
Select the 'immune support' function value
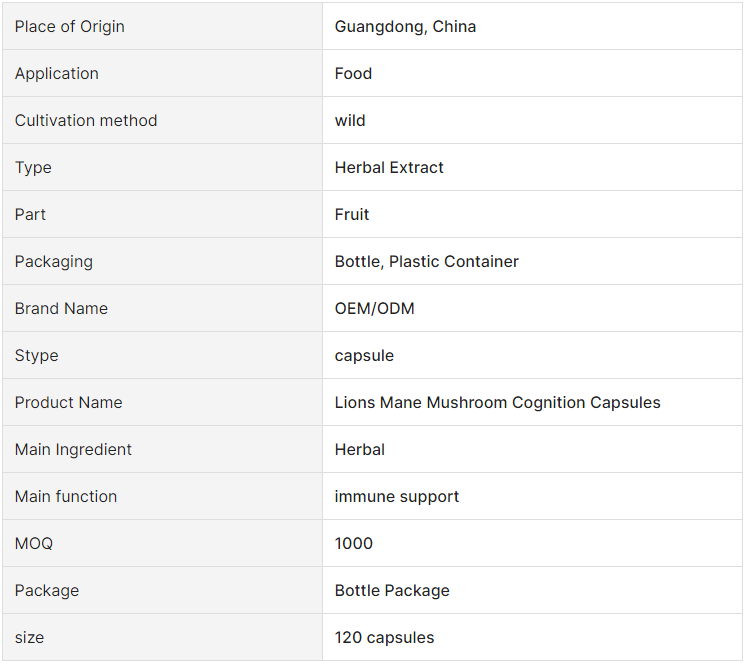396,497
